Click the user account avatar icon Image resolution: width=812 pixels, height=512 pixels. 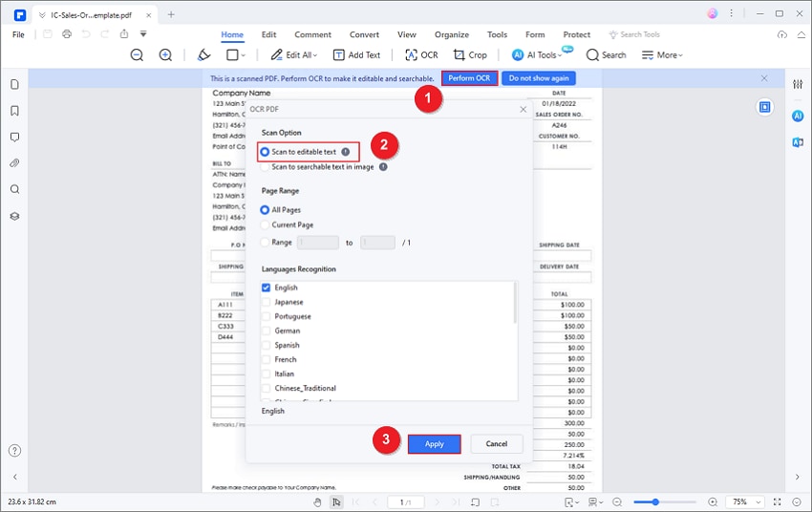[x=713, y=14]
